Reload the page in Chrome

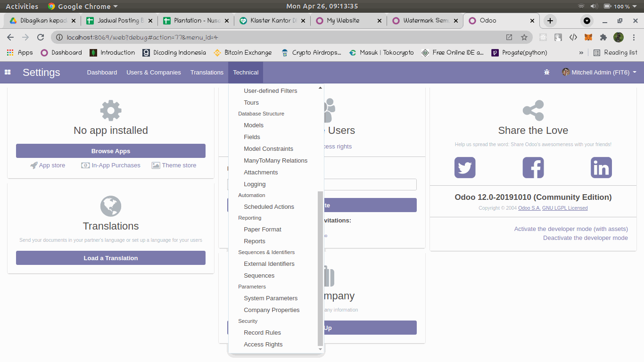(x=41, y=37)
